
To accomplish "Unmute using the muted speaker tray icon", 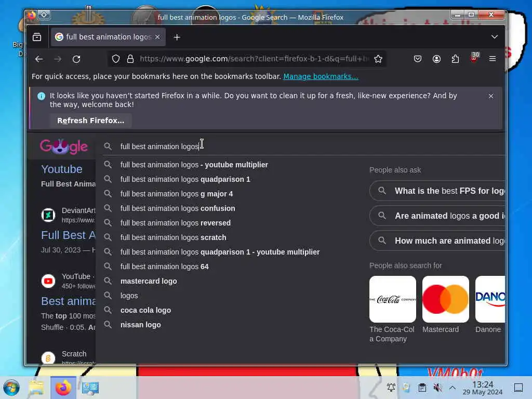I will click(x=437, y=388).
